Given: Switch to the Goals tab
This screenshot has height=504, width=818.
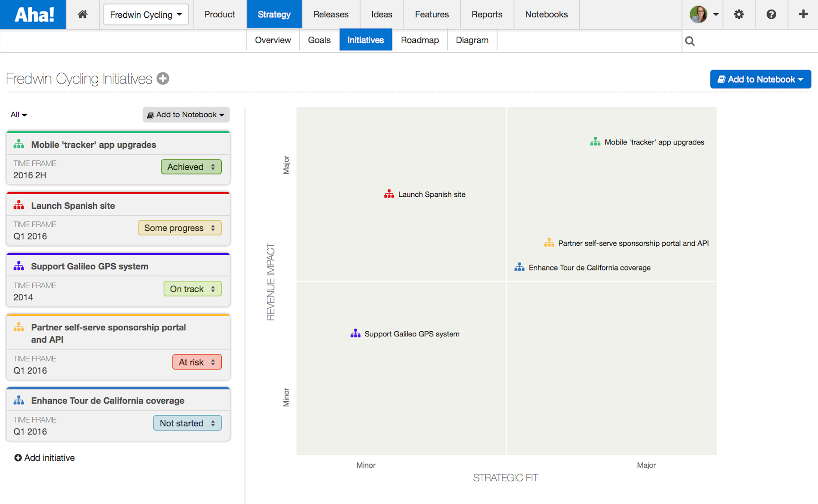Looking at the screenshot, I should point(319,40).
